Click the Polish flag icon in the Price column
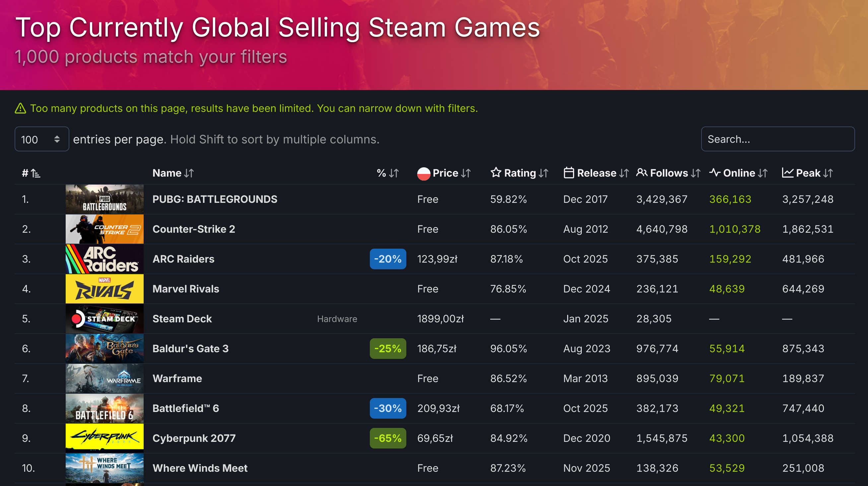The width and height of the screenshot is (868, 486). pyautogui.click(x=424, y=173)
